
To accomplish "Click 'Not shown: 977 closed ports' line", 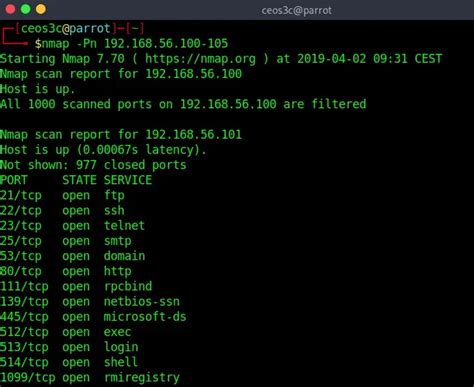I will click(x=93, y=165).
